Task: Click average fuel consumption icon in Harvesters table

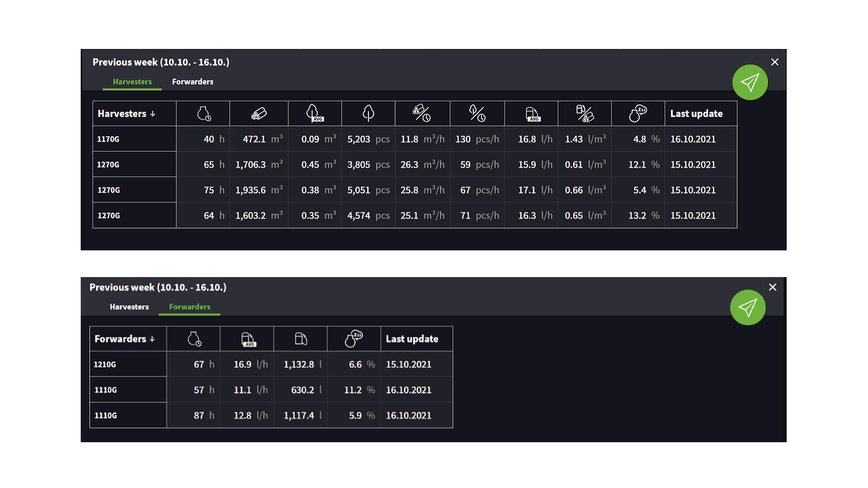Action: pos(532,114)
